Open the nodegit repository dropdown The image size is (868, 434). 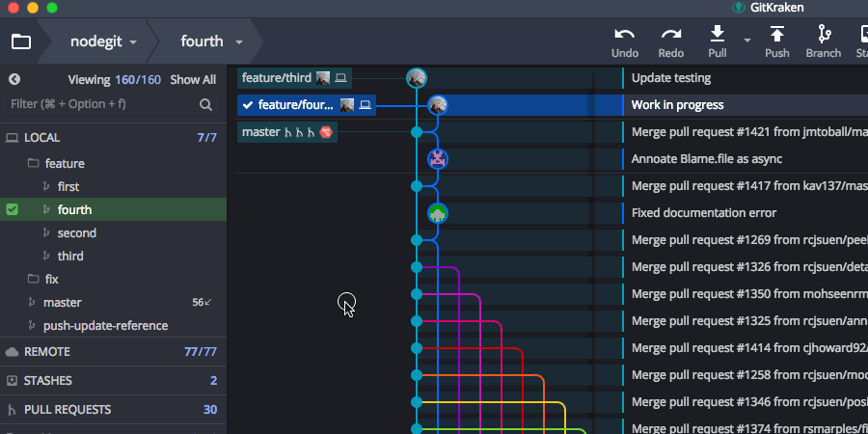click(103, 41)
